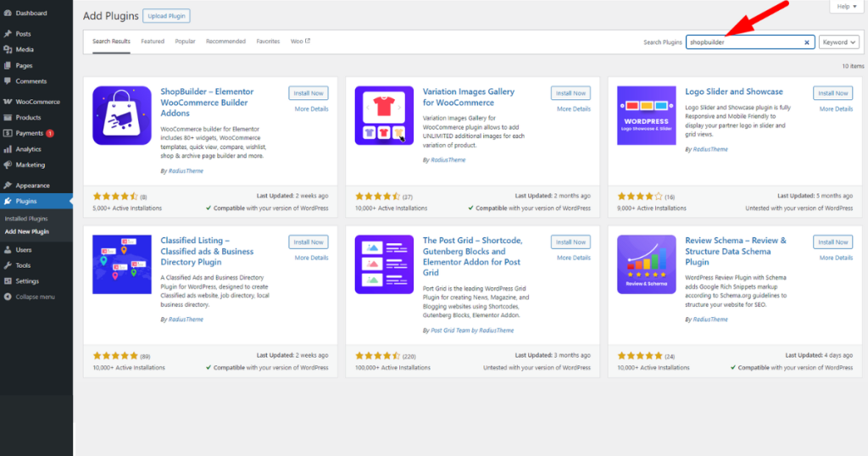Open Variation Images Gallery for WooCommerce title
The image size is (868, 456).
click(468, 97)
